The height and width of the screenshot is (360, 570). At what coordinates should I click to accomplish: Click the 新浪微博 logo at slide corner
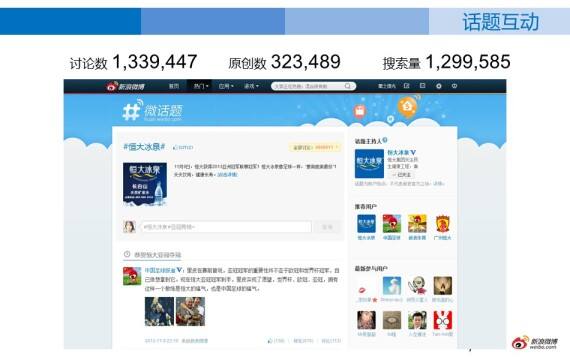point(534,343)
